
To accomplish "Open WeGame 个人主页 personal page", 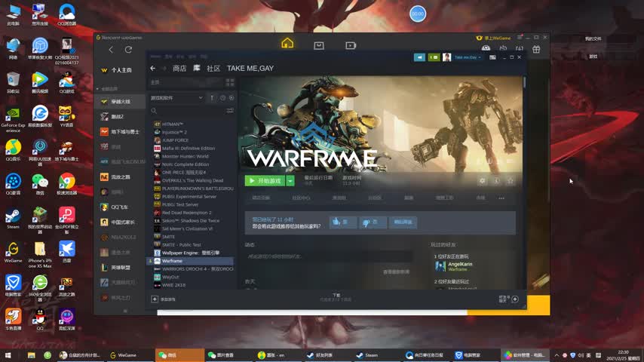I will pos(121,70).
